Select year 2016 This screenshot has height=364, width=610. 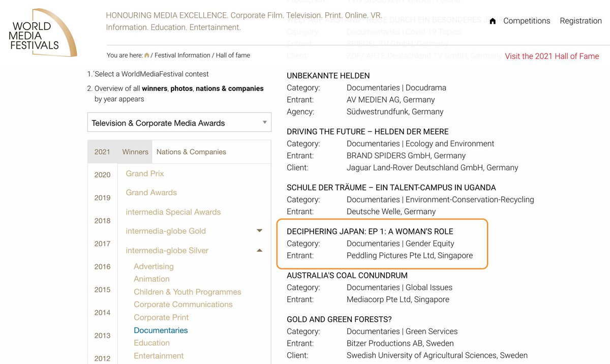102,266
